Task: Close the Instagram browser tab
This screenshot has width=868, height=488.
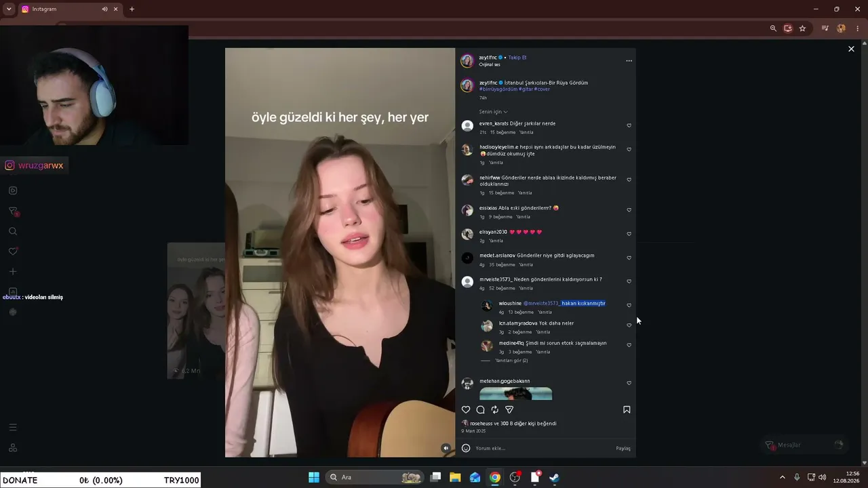Action: click(116, 9)
